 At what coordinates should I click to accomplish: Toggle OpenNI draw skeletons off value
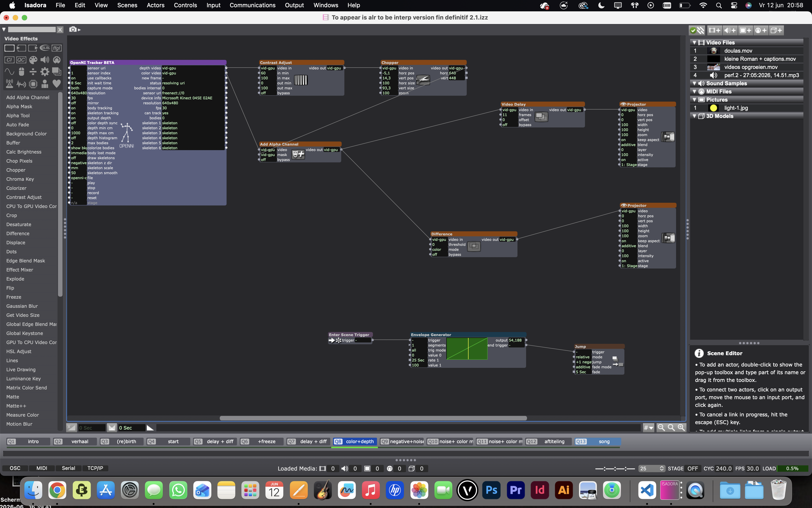coord(79,158)
